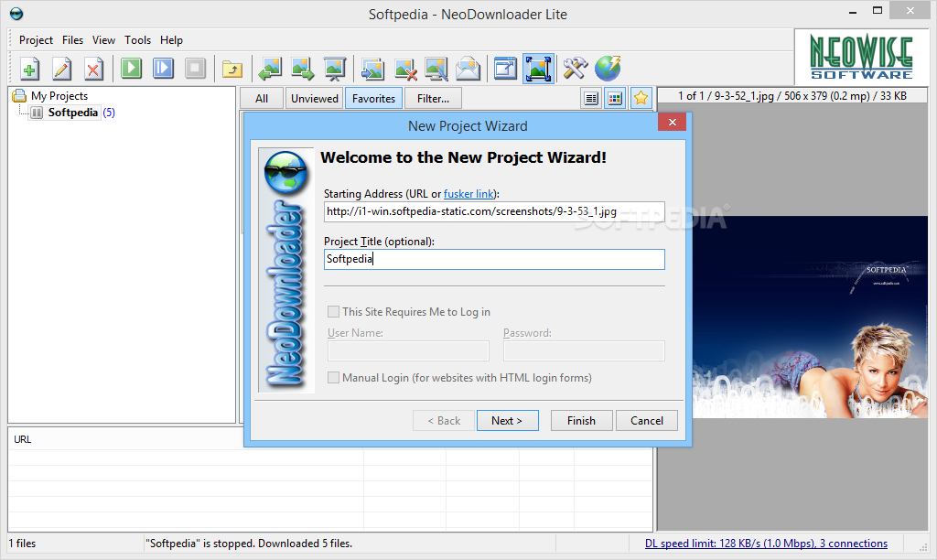Image resolution: width=937 pixels, height=560 pixels.
Task: Toggle the favorites star icon
Action: 641,98
